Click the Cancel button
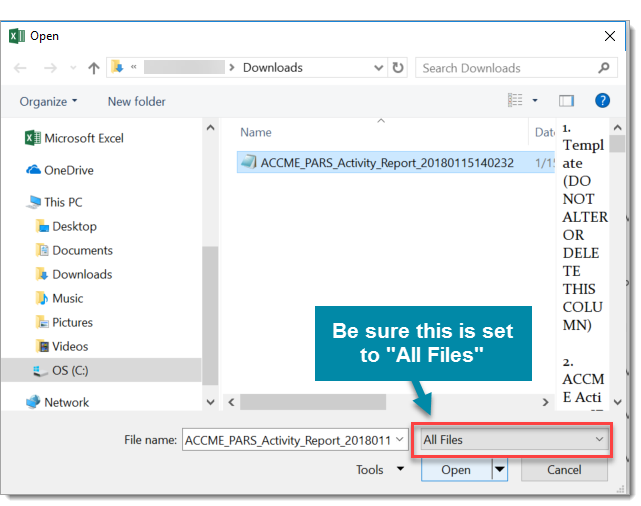This screenshot has width=641, height=506. click(x=564, y=470)
